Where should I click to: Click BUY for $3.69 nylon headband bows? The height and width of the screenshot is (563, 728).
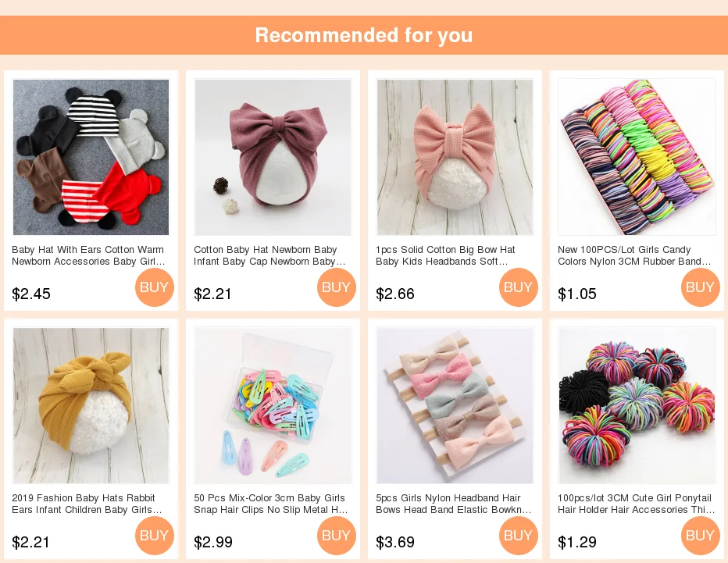[x=519, y=536]
